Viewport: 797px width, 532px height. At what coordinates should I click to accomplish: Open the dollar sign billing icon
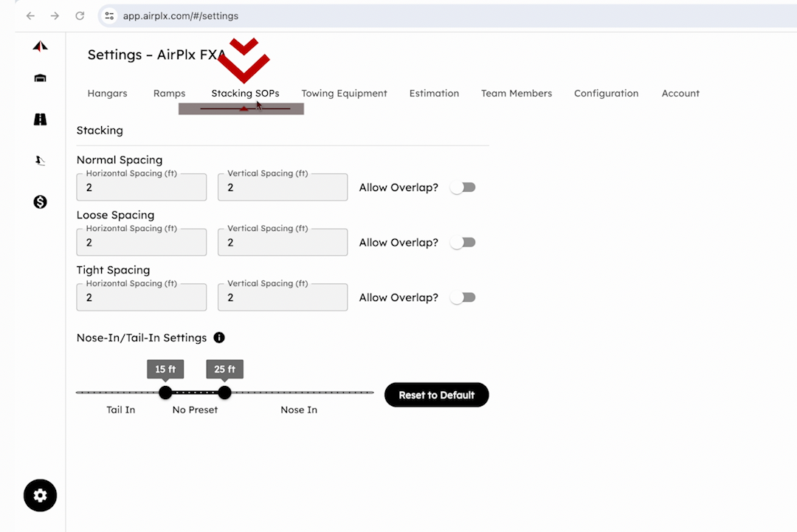tap(40, 201)
